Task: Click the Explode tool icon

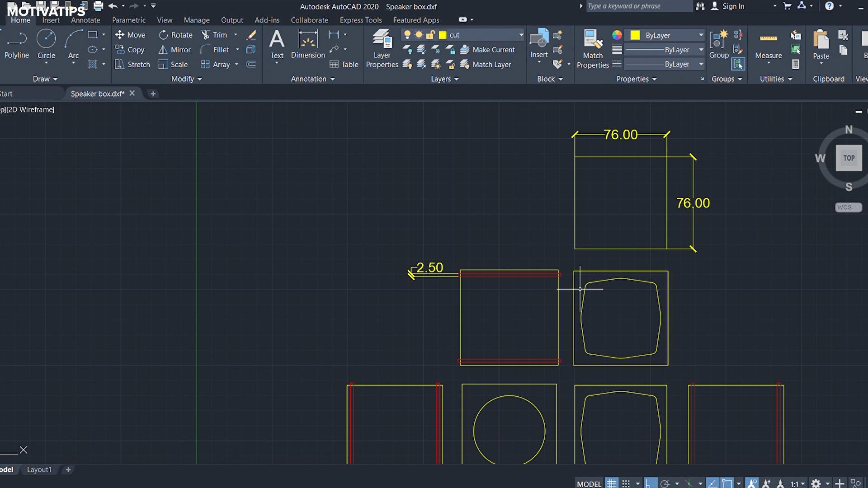Action: point(251,50)
